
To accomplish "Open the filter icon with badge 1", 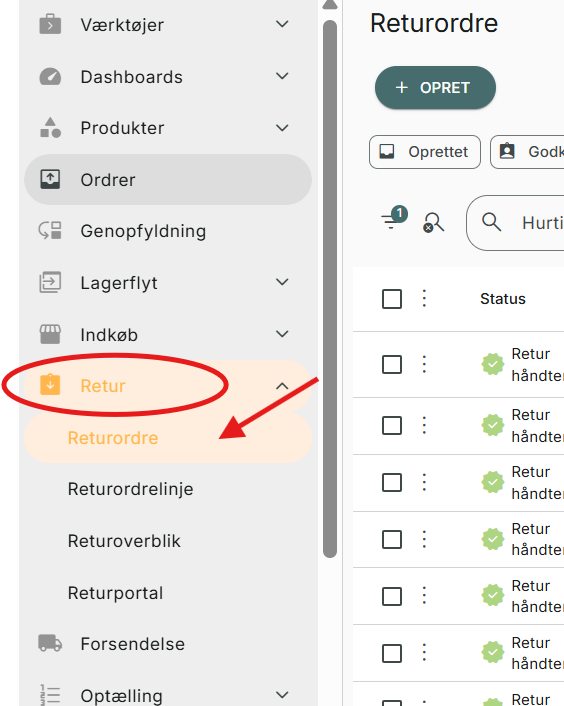I will (x=393, y=218).
